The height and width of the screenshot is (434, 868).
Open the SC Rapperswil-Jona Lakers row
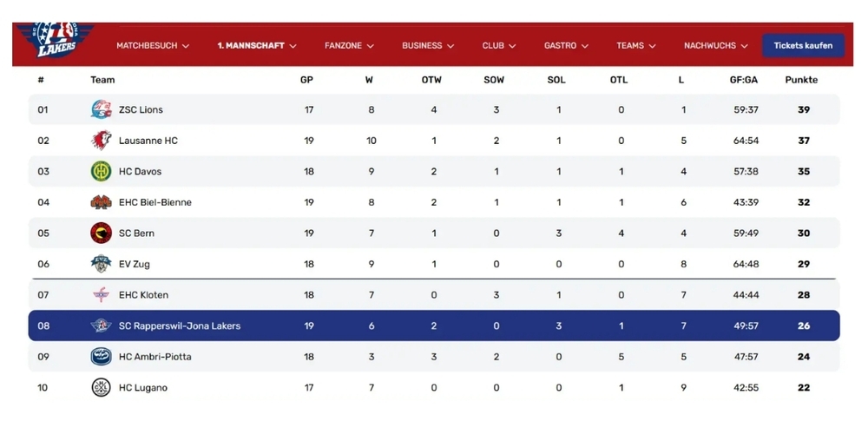(x=434, y=325)
